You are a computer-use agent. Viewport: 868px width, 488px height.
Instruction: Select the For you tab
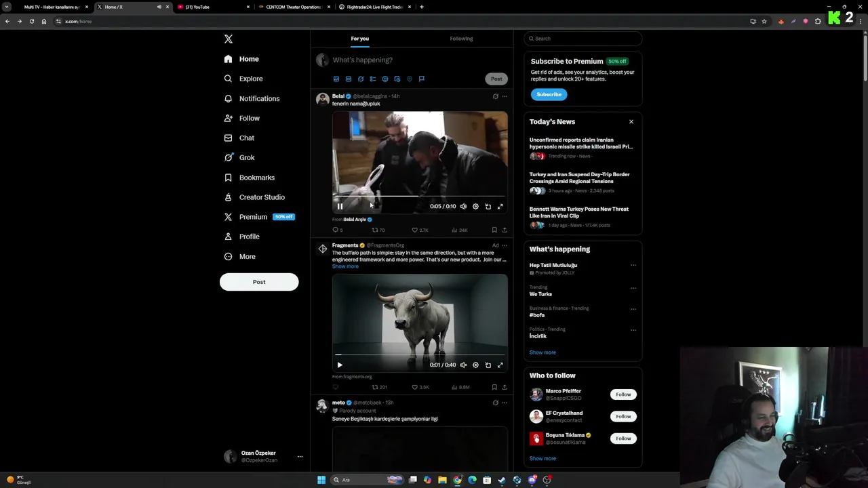click(360, 39)
